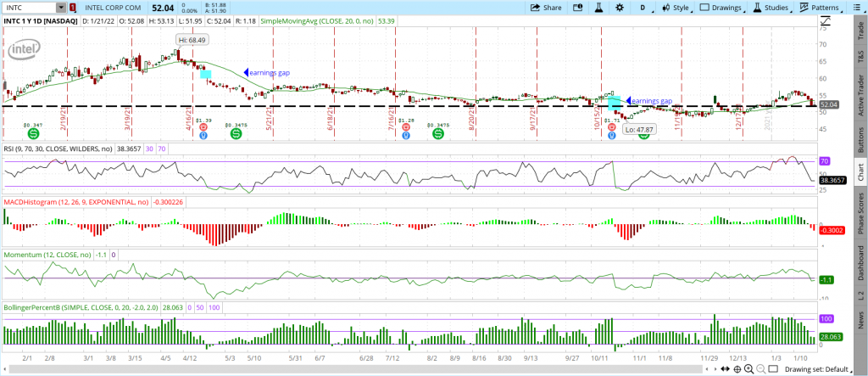Switch to the Trade side tab

coord(860,31)
